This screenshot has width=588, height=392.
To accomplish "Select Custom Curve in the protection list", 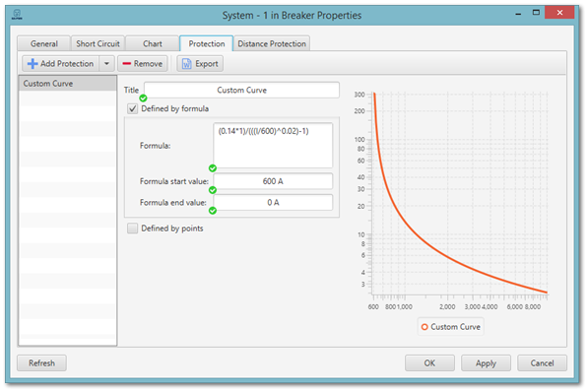I will click(x=68, y=84).
